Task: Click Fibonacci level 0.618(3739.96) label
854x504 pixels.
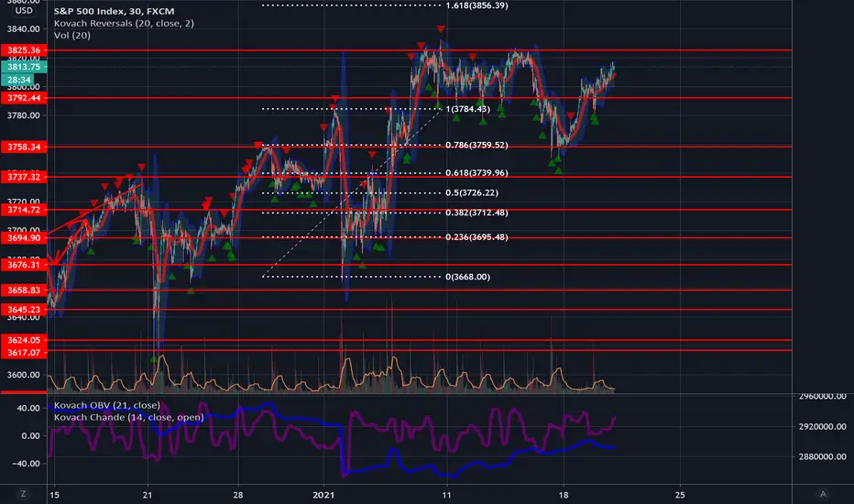Action: (x=476, y=172)
